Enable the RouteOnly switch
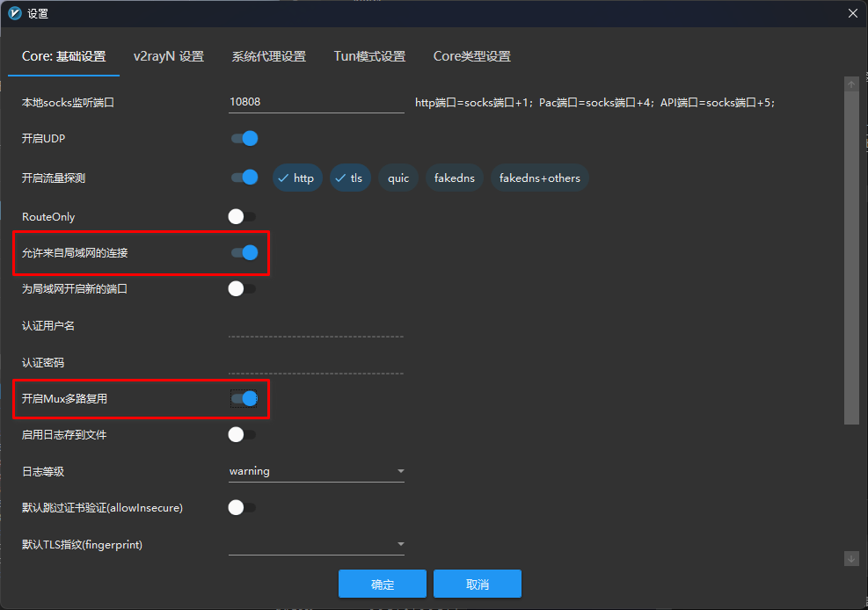Viewport: 868px width, 610px height. pos(242,216)
